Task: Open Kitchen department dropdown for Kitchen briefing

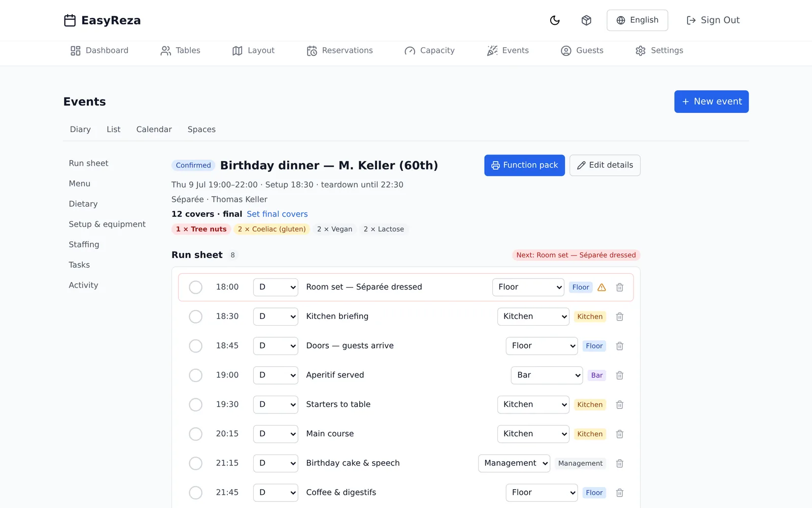Action: point(533,317)
